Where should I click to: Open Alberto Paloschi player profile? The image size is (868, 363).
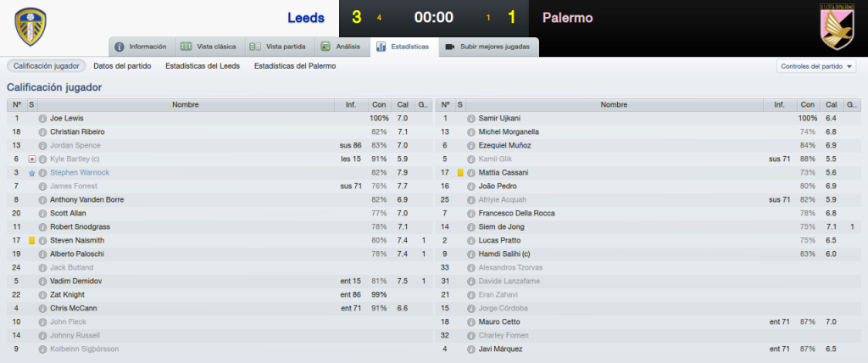[x=77, y=254]
